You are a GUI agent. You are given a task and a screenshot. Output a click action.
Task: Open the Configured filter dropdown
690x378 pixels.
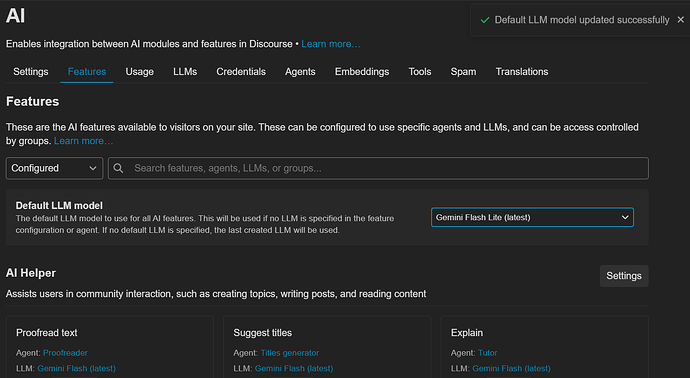pyautogui.click(x=54, y=168)
